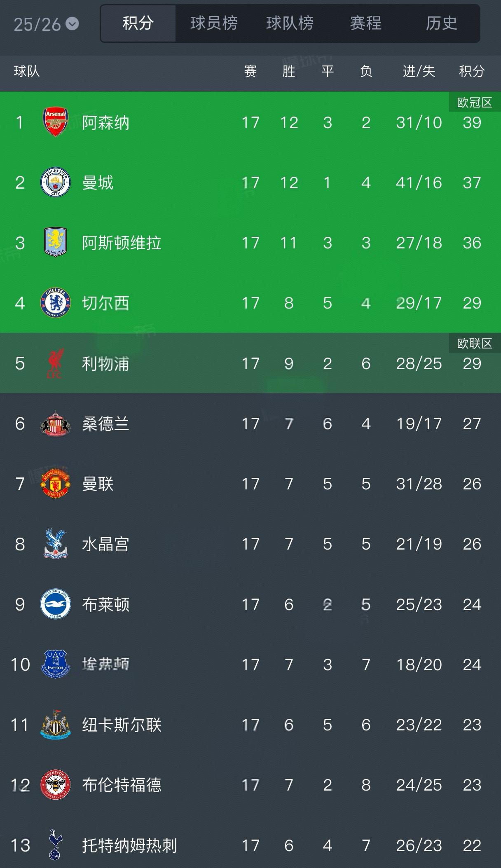Click the 欧冠区 zone label
This screenshot has height=868, width=501.
475,102
